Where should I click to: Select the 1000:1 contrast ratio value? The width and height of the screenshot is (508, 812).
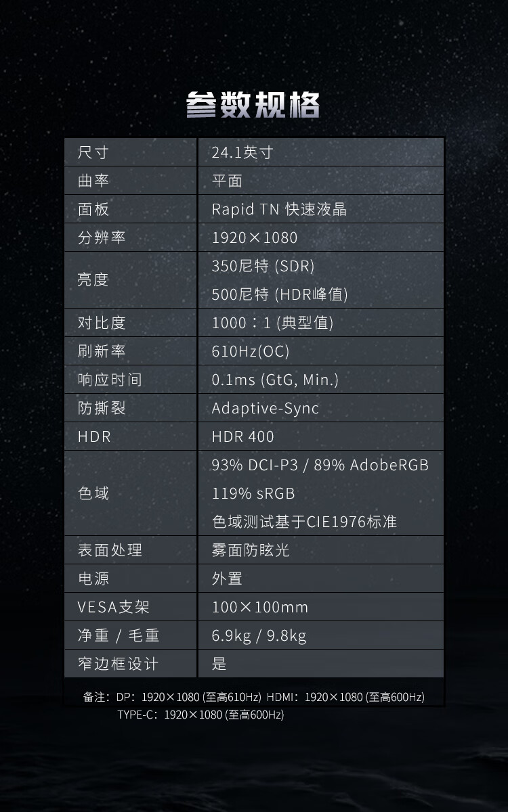tap(272, 323)
